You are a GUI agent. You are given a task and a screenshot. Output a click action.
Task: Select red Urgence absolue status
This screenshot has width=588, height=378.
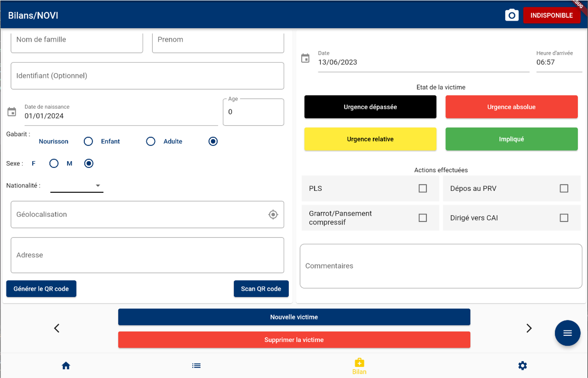[511, 107]
